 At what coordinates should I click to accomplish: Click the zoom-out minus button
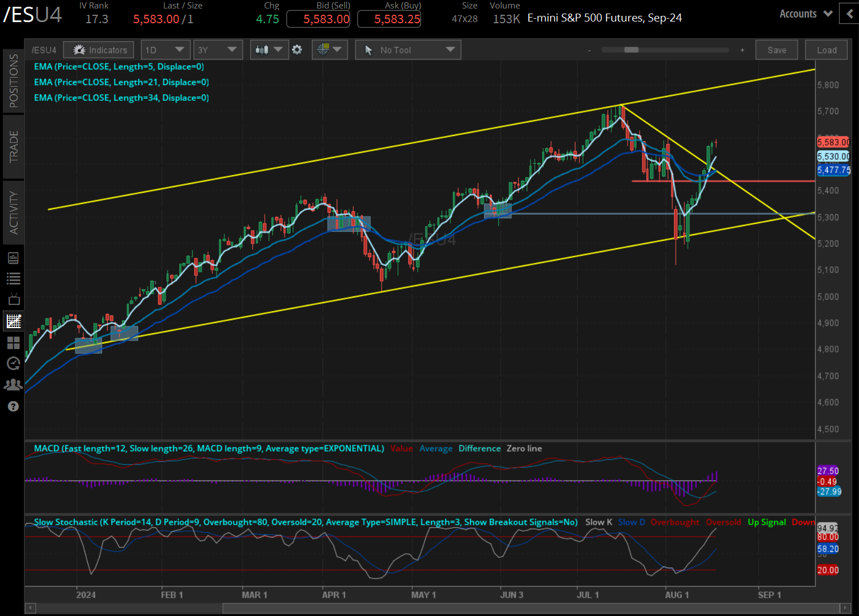tap(589, 50)
